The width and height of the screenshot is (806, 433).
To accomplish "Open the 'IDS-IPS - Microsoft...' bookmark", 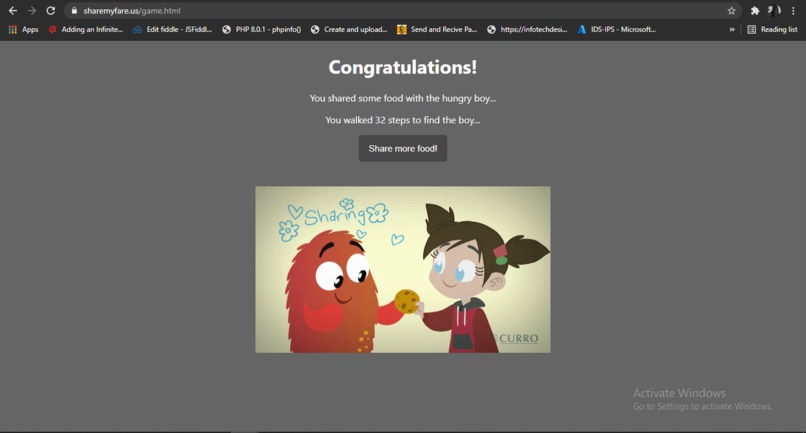I will click(617, 29).
